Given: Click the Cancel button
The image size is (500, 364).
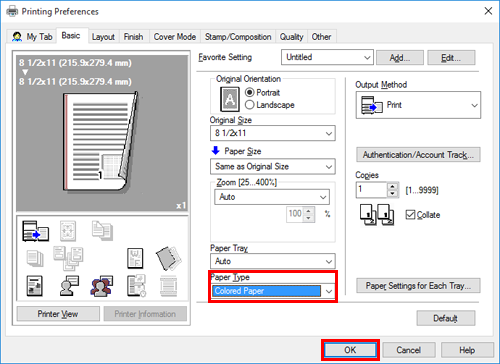Looking at the screenshot, I should 409,350.
